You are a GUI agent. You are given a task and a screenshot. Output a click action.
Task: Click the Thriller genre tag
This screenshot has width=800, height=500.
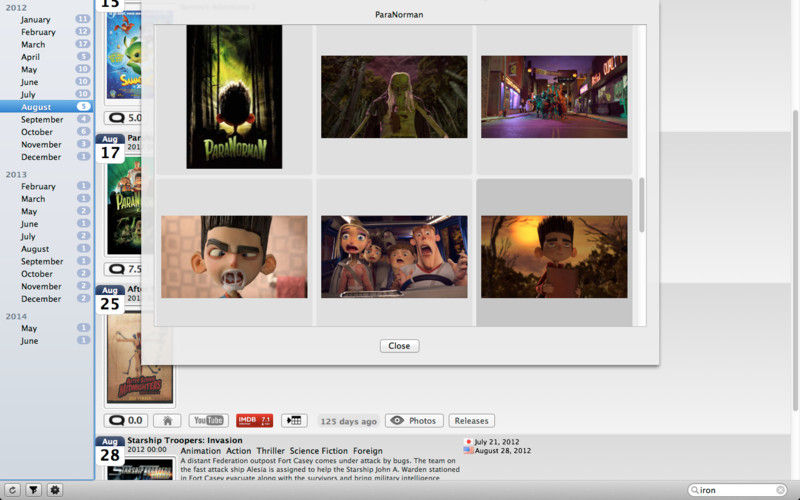270,451
